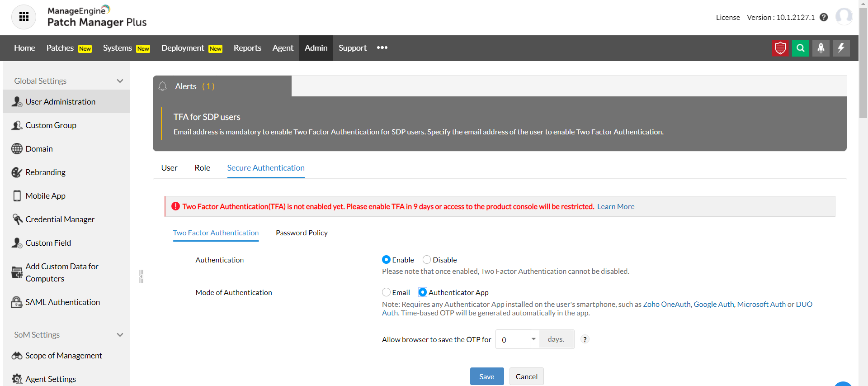
Task: Open more menu ellipsis in navbar
Action: click(x=382, y=48)
